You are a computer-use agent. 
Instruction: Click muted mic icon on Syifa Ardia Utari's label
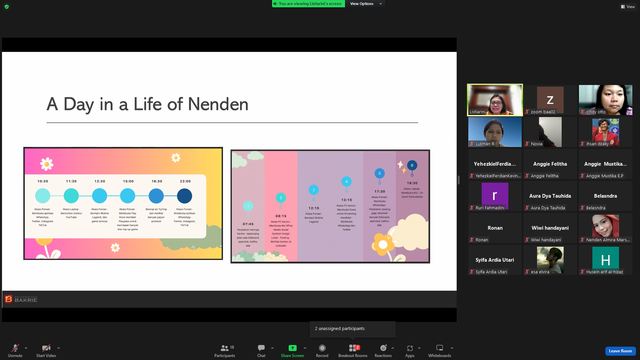tap(472, 272)
